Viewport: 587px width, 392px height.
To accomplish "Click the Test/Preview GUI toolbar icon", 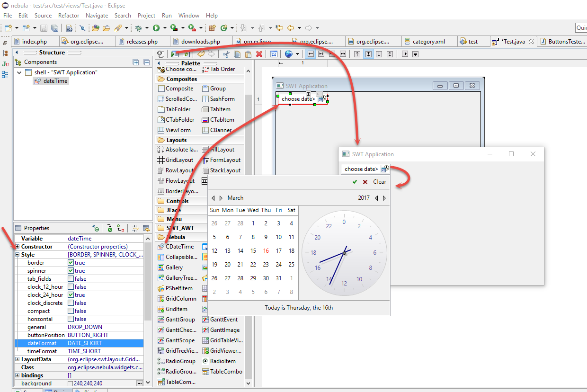I will [x=175, y=54].
